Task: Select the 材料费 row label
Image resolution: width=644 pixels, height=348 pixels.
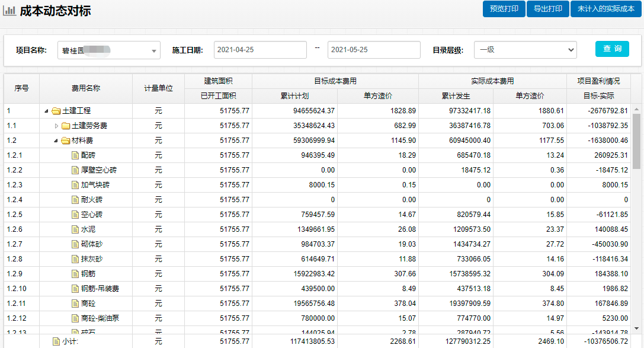Action: (82, 141)
